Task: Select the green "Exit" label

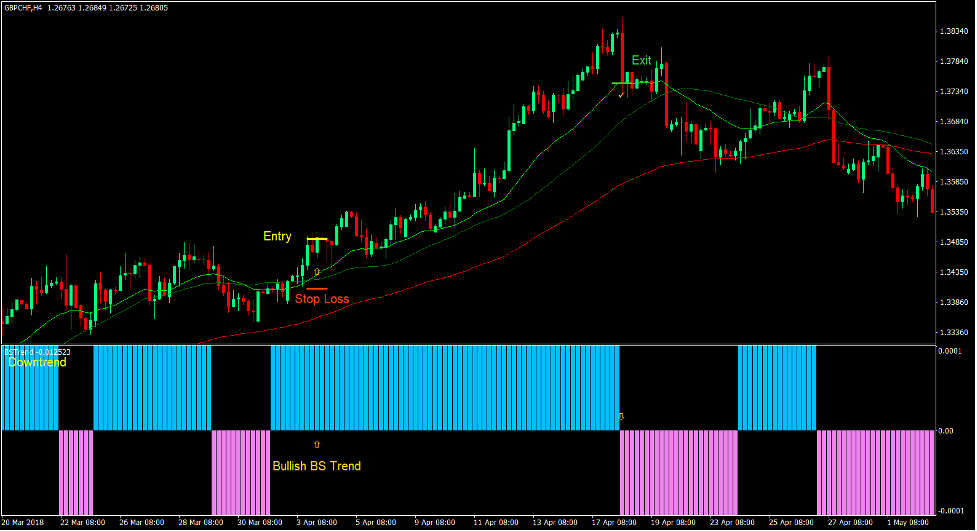Action: (x=641, y=60)
